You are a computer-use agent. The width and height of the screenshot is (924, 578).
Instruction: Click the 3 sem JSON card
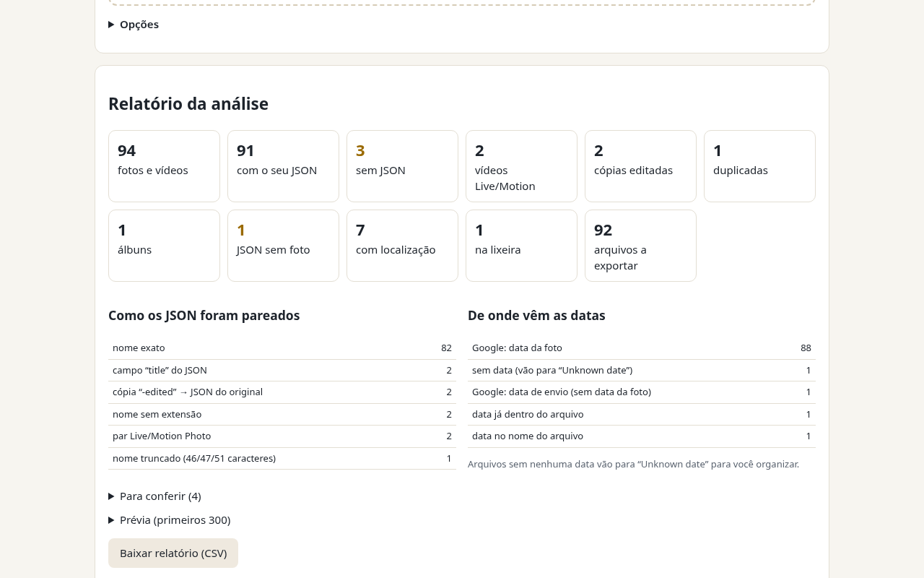pyautogui.click(x=402, y=166)
